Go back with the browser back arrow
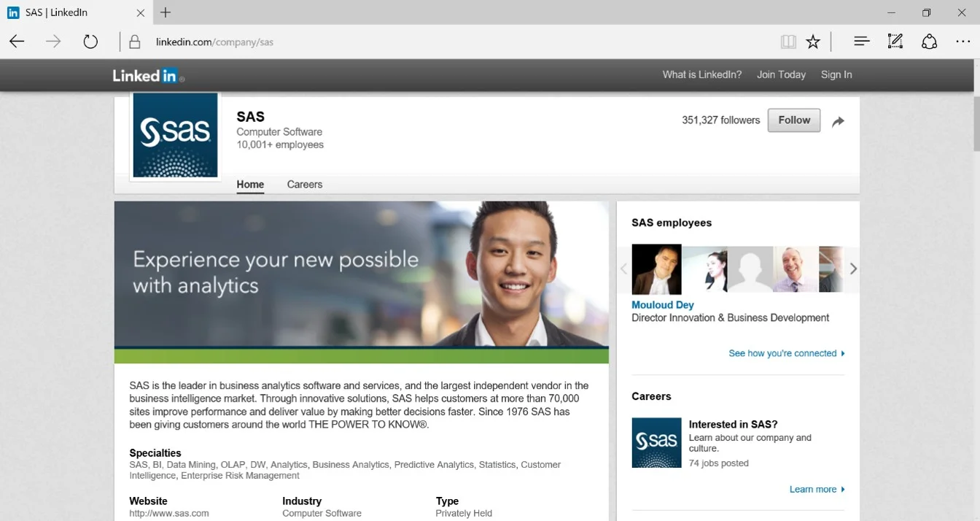This screenshot has height=521, width=980. (17, 42)
